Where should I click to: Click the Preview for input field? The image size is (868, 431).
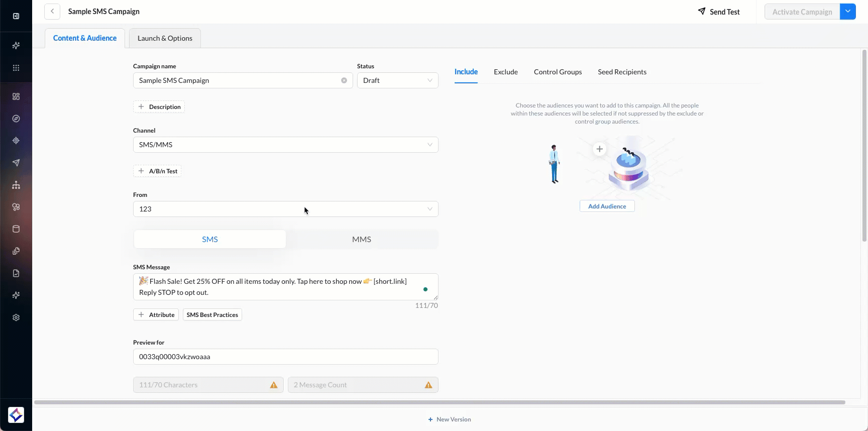pos(285,357)
